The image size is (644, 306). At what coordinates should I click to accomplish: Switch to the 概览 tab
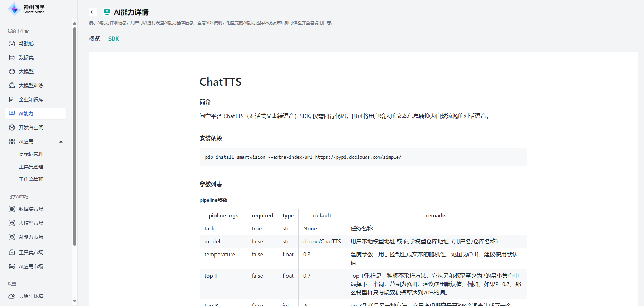tap(94, 39)
